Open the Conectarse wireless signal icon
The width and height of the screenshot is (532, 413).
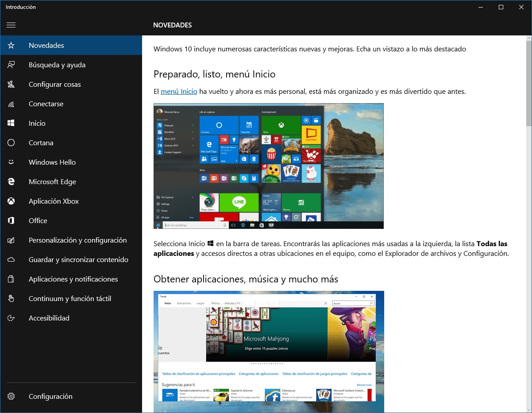click(11, 104)
